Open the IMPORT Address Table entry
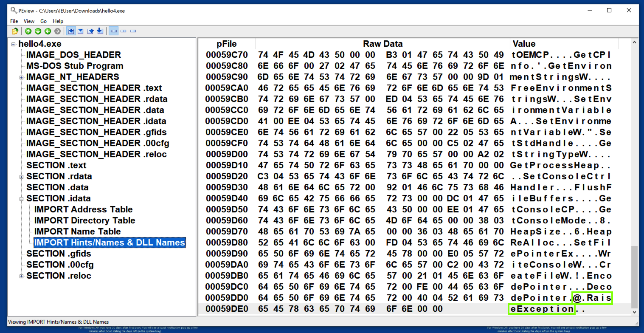This screenshot has width=644, height=333. coord(83,209)
